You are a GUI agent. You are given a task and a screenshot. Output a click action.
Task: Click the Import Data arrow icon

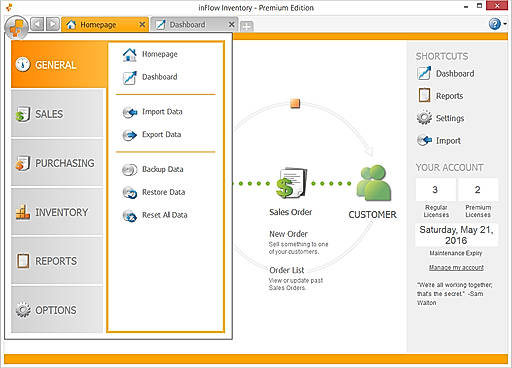[x=130, y=112]
